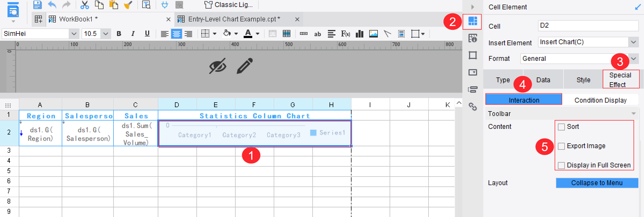644x217 pixels.
Task: Open the font color dropdown arrow
Action: [x=258, y=34]
